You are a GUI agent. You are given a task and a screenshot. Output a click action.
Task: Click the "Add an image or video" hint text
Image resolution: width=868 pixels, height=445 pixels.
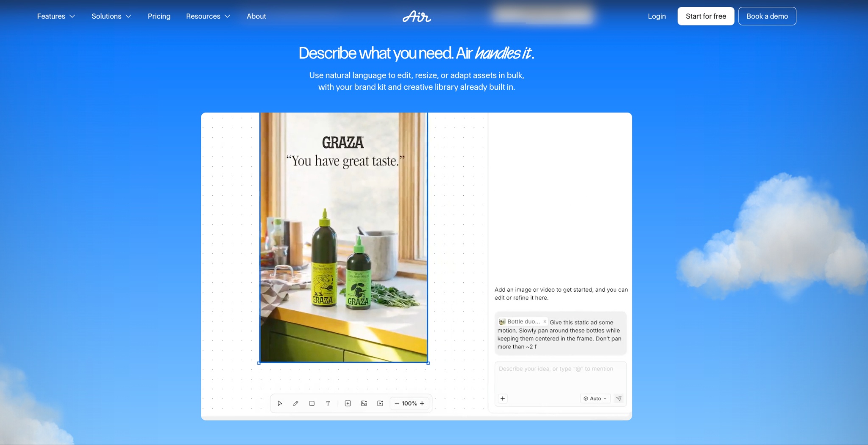tap(561, 294)
